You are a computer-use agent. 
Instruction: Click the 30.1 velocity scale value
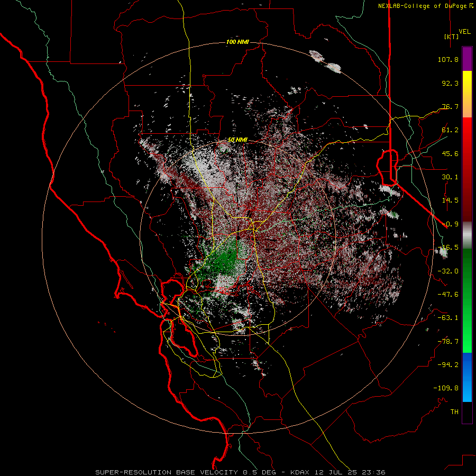[450, 177]
